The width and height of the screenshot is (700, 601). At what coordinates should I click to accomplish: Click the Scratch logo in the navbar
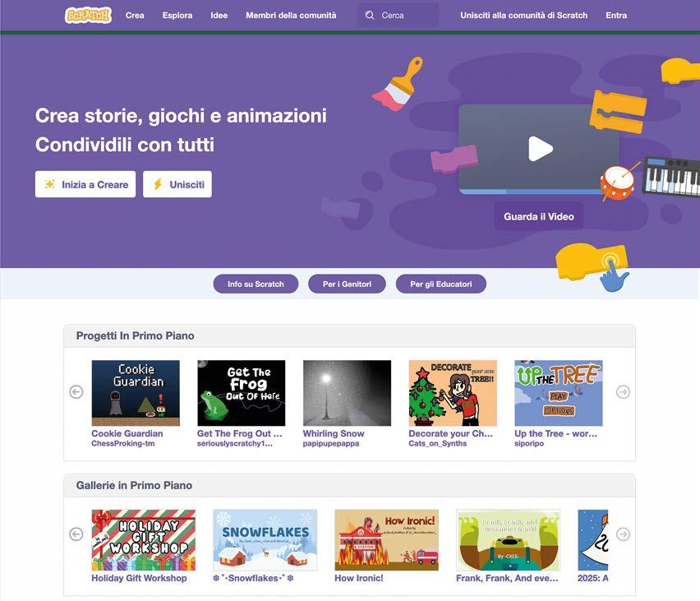pyautogui.click(x=88, y=15)
